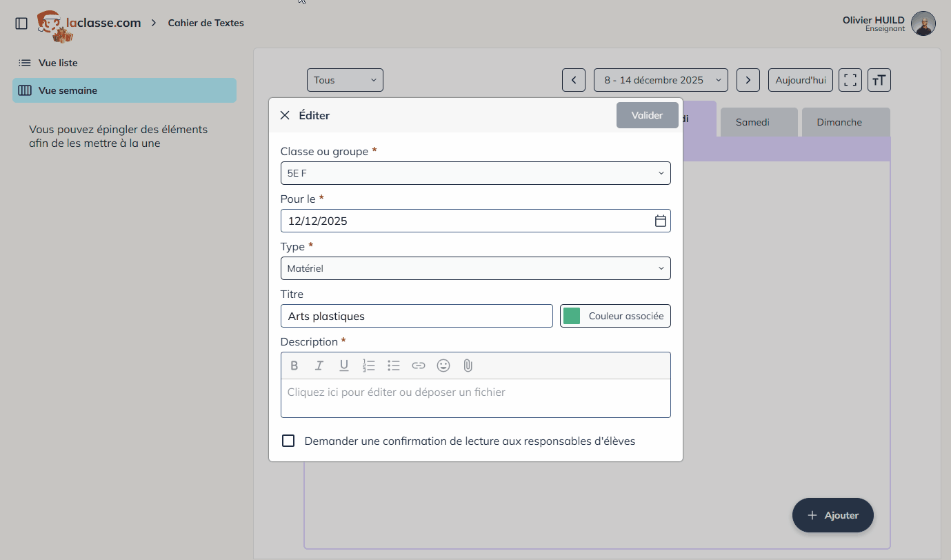Open the emoji picker in editor toolbar
Image resolution: width=951 pixels, height=560 pixels.
443,366
